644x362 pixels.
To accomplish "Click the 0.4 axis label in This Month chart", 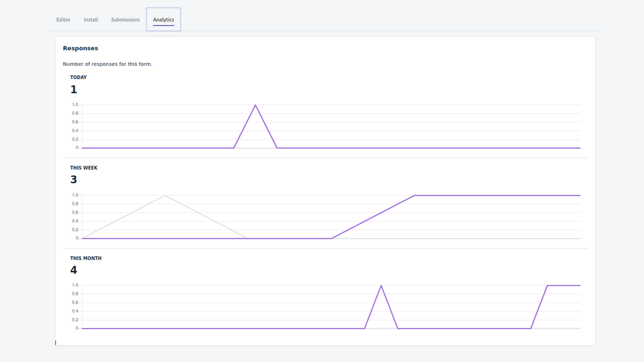I will pyautogui.click(x=75, y=311).
